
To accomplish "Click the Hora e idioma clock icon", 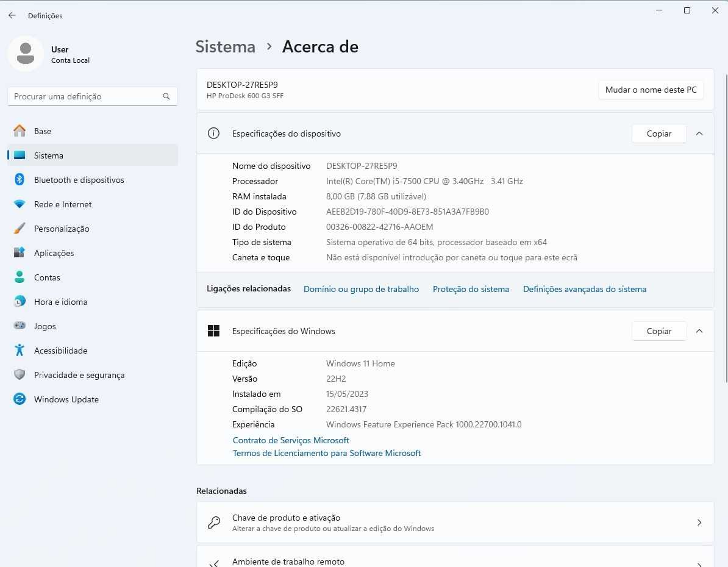I will point(20,301).
